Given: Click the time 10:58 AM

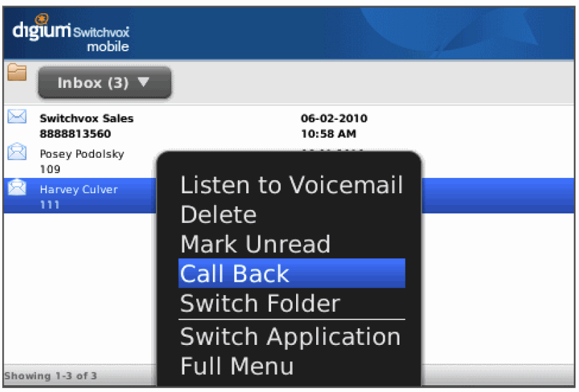Looking at the screenshot, I should pos(329,134).
